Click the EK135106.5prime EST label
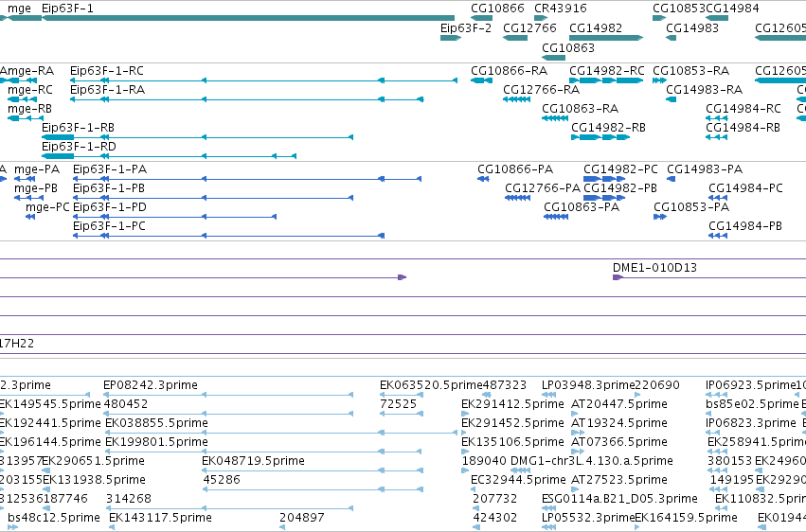806x532 pixels. [x=512, y=442]
